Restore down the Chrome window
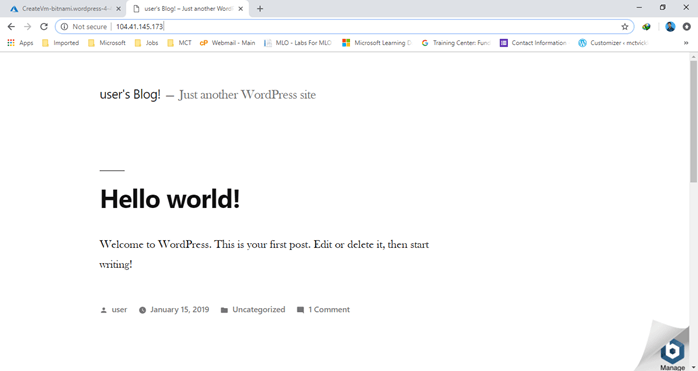 point(662,8)
